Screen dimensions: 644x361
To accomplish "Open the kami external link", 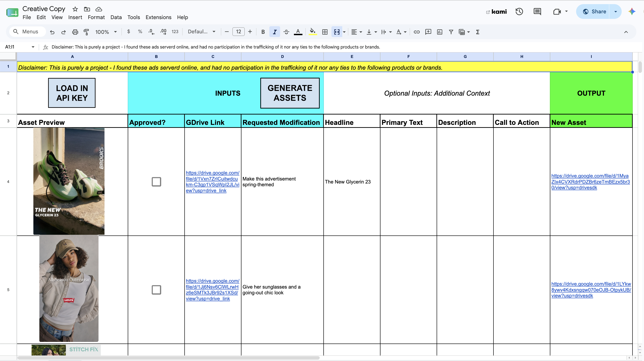I will coord(496,11).
